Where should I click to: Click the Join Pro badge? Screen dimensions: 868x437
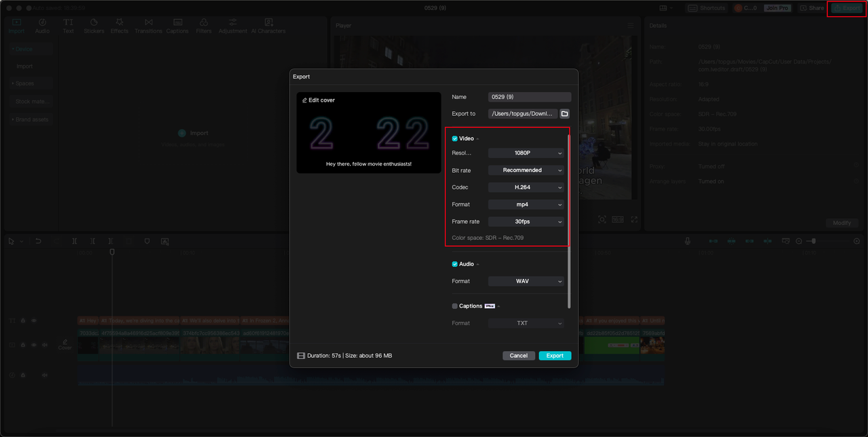click(x=777, y=8)
